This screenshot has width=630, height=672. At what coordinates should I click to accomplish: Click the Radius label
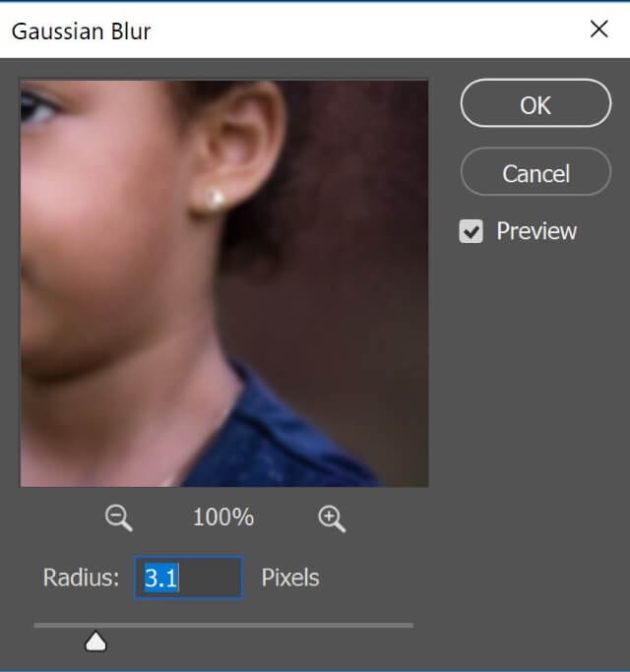point(81,578)
